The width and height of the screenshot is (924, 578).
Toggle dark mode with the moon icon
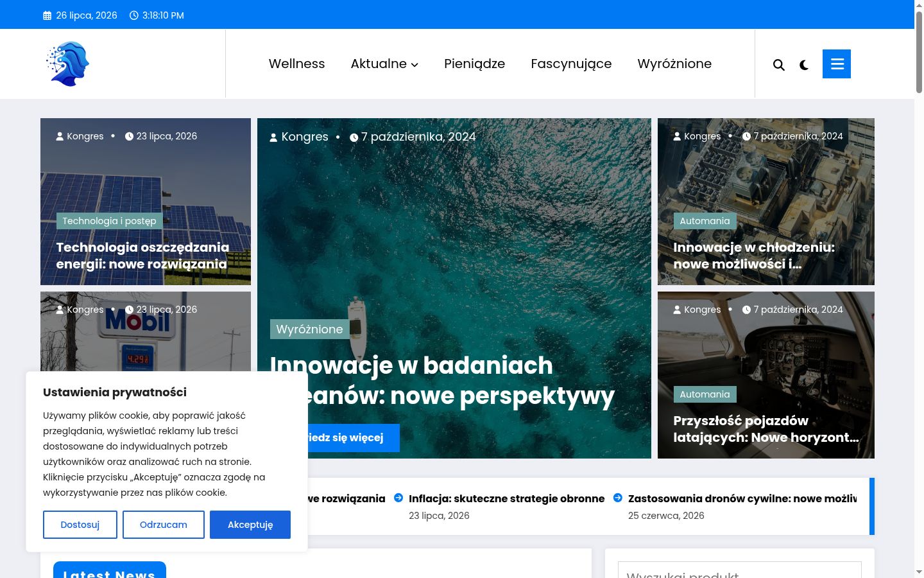pyautogui.click(x=804, y=65)
